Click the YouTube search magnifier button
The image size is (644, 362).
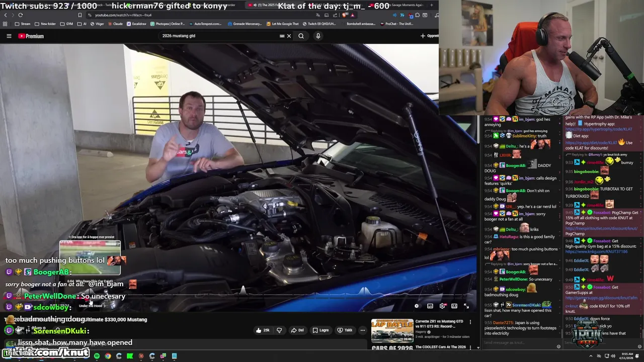coord(301,36)
